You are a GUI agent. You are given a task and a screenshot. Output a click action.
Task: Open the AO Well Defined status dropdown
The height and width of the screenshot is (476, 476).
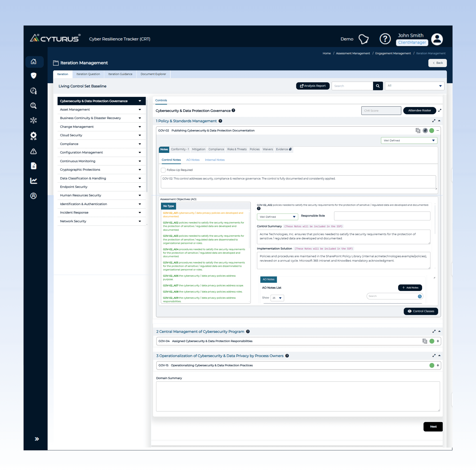click(277, 217)
